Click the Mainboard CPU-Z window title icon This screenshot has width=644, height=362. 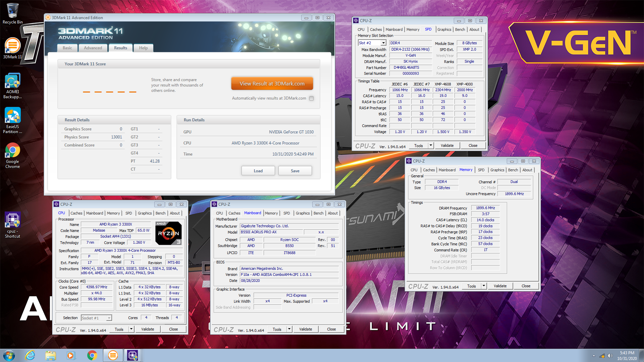[214, 204]
